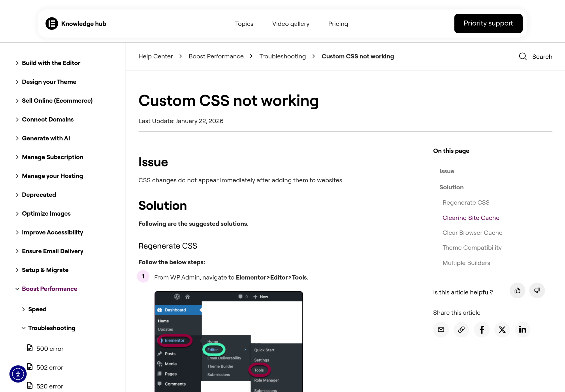Share article on LinkedIn
This screenshot has width=565, height=392.
(522, 330)
